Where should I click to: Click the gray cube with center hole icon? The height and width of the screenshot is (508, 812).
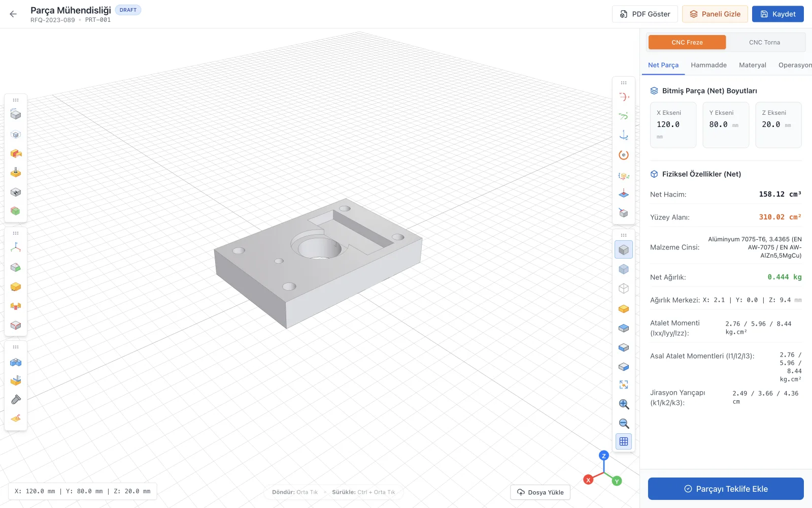point(16,192)
